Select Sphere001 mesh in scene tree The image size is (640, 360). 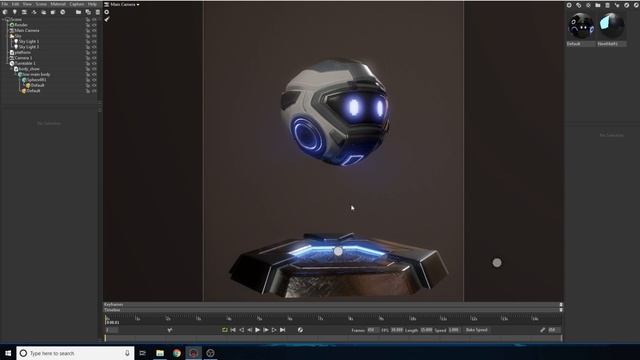pos(36,80)
